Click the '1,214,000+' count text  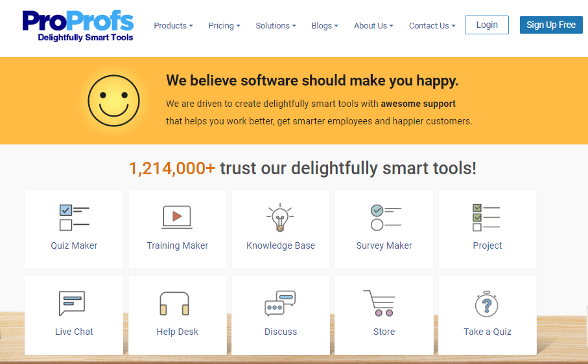click(172, 168)
